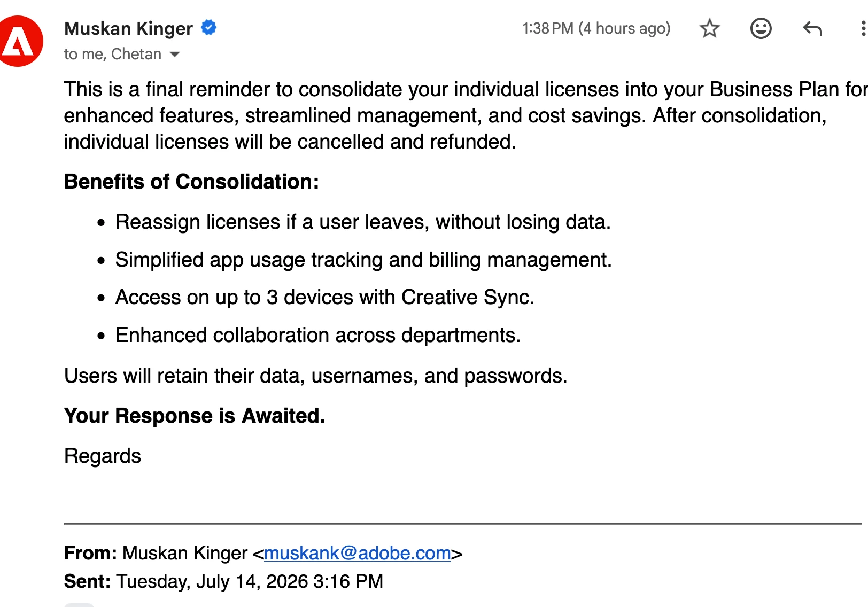Expand recipient details arrow next to Chetan

(174, 55)
